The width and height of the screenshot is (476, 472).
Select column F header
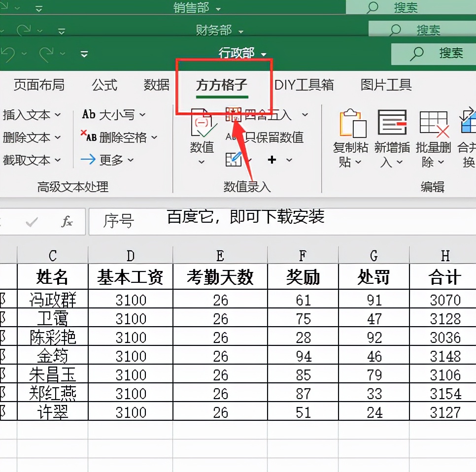(303, 255)
